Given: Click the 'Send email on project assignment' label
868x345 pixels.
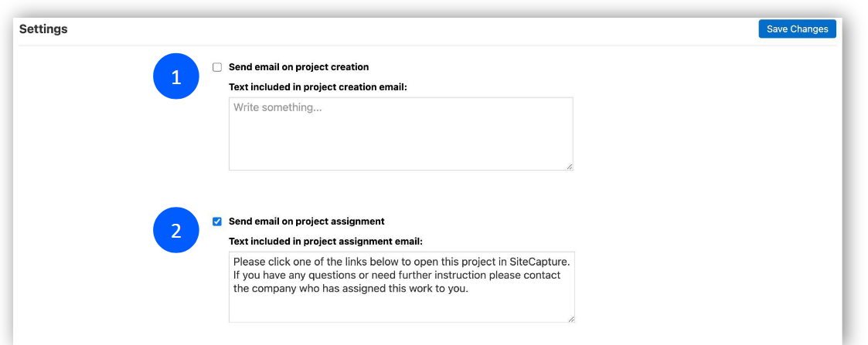Looking at the screenshot, I should click(x=306, y=222).
